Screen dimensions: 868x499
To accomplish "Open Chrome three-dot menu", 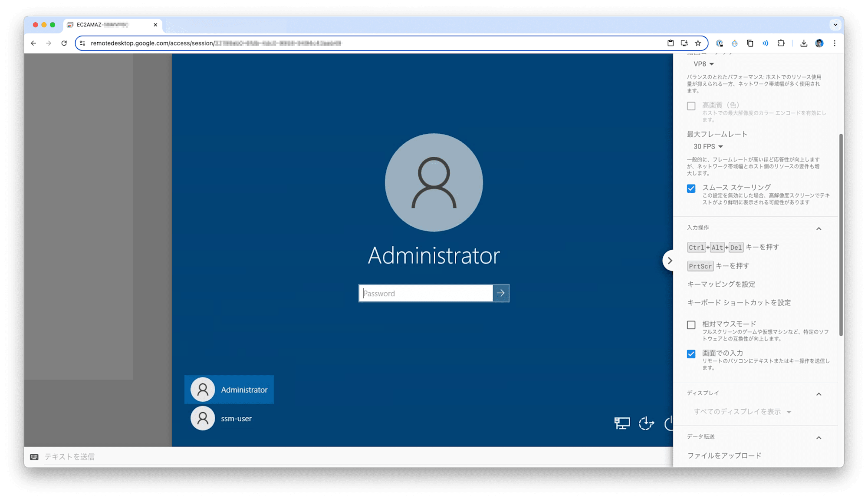I will coord(835,43).
